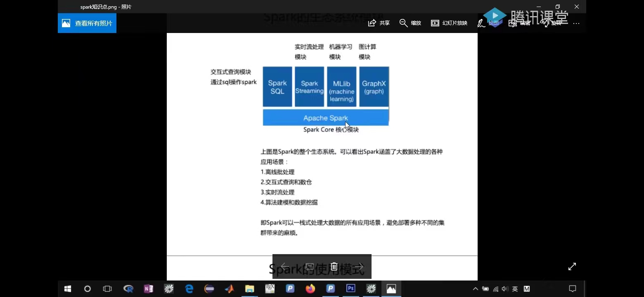Switch the 英 input language indicator

(x=515, y=289)
